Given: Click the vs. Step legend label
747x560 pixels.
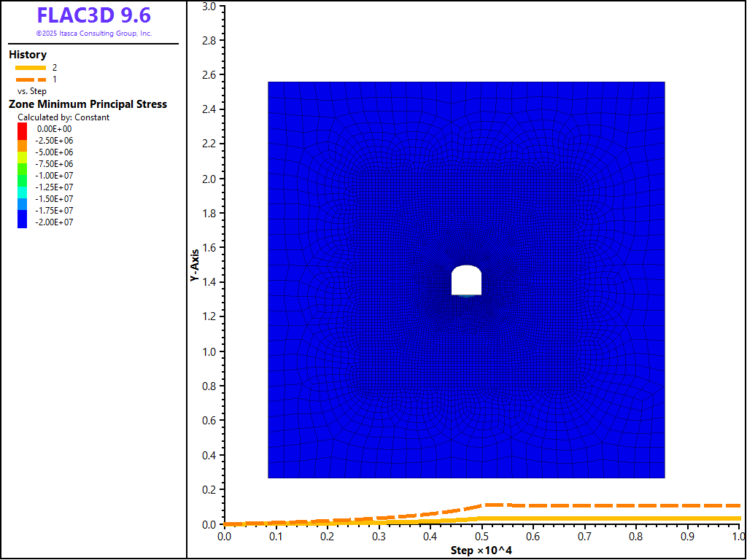Looking at the screenshot, I should click(x=31, y=91).
